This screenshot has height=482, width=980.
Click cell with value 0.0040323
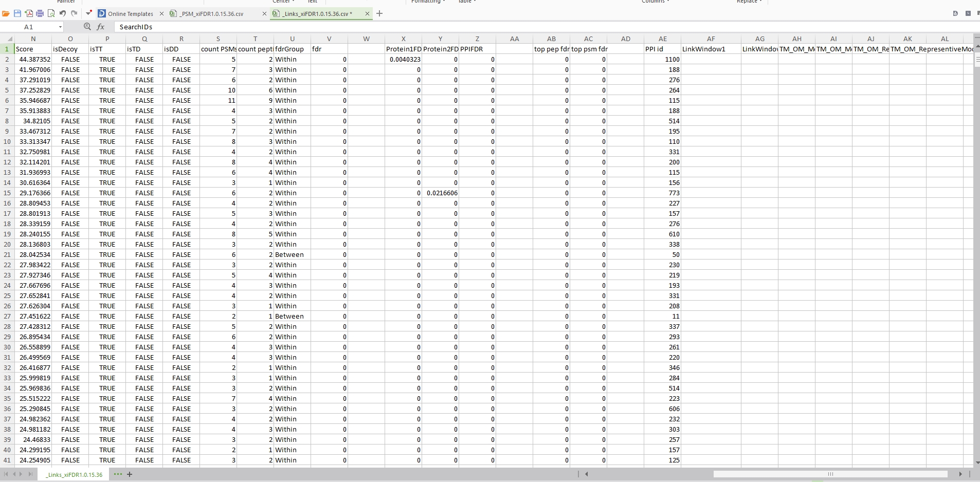coord(403,60)
